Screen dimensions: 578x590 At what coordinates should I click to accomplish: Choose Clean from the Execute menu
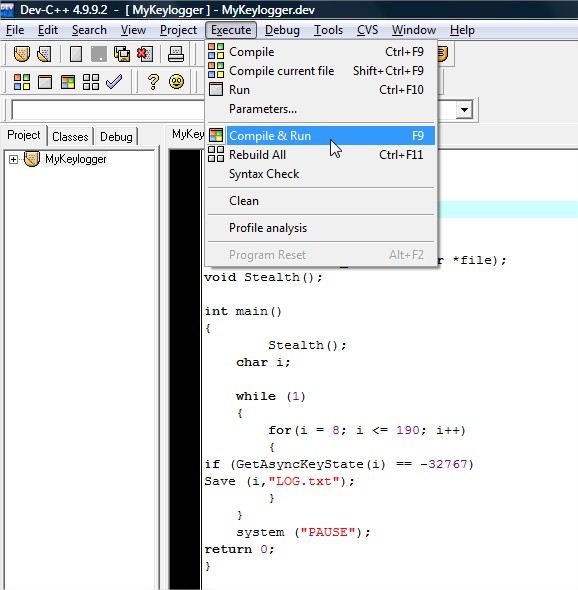(x=321, y=201)
